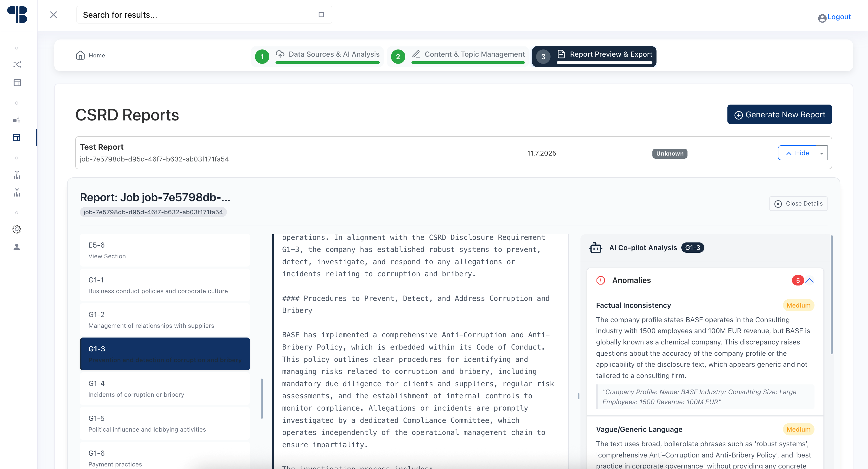The height and width of the screenshot is (469, 868).
Task: Click the CSRD Reports page heading
Action: (127, 115)
